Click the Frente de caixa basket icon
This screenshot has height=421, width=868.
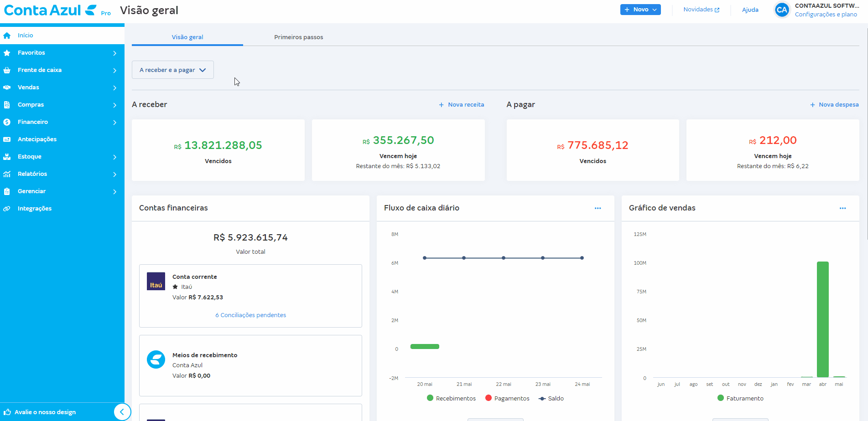click(7, 70)
